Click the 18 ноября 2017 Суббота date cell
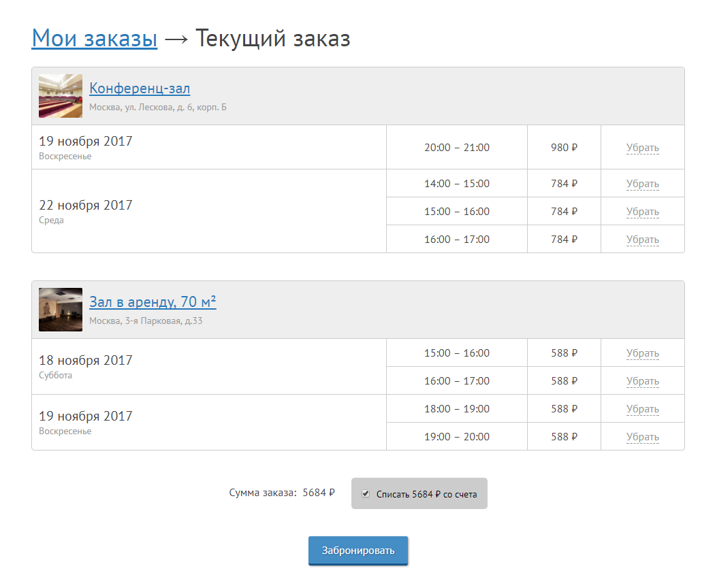Screen dimensions: 715x588 [86, 361]
